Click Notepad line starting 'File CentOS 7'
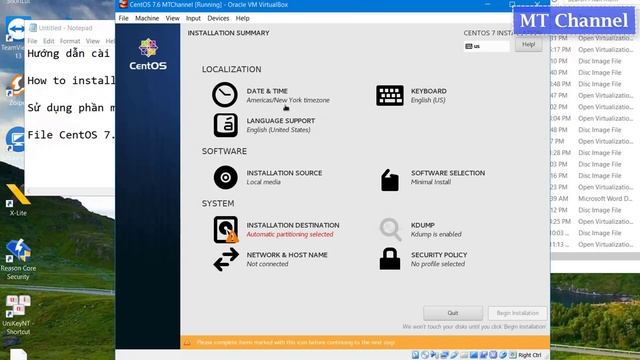The width and height of the screenshot is (640, 360). point(71,135)
